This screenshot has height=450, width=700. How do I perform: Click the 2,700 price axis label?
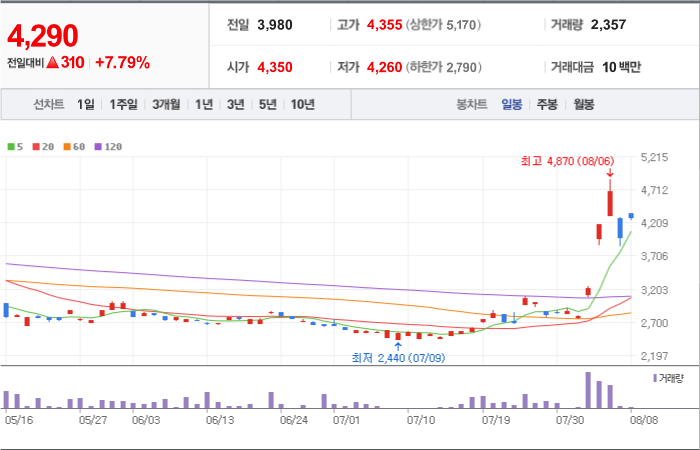[x=654, y=323]
